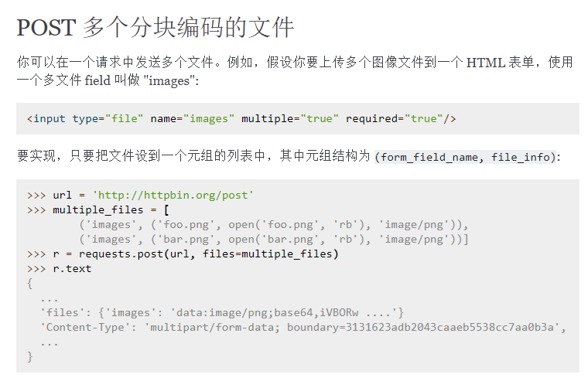Click the heading "POST 多个分块编码的文件"
588x388 pixels.
click(x=156, y=28)
